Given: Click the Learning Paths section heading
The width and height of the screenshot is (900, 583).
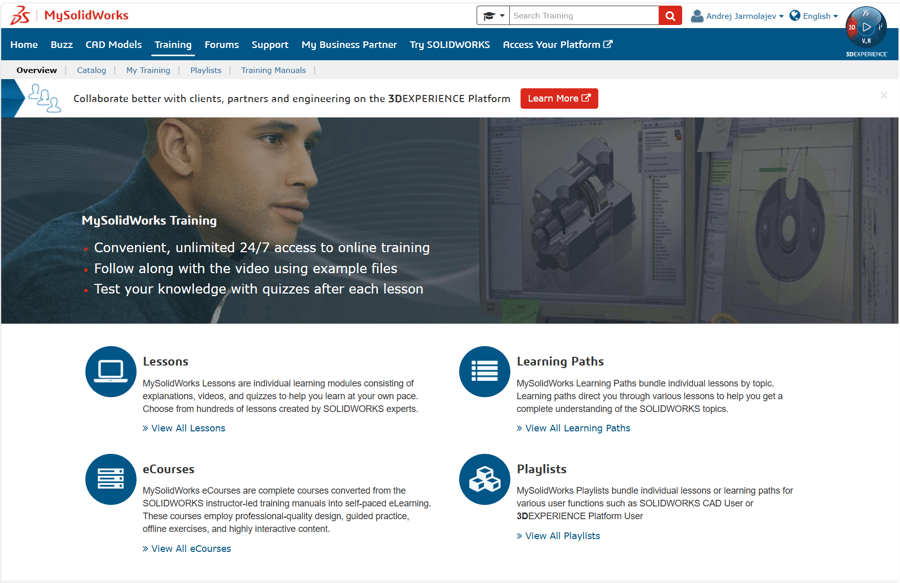Looking at the screenshot, I should [x=560, y=362].
